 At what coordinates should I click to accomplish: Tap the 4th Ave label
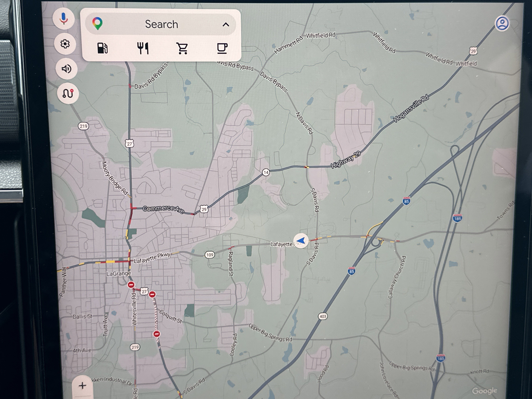82,350
